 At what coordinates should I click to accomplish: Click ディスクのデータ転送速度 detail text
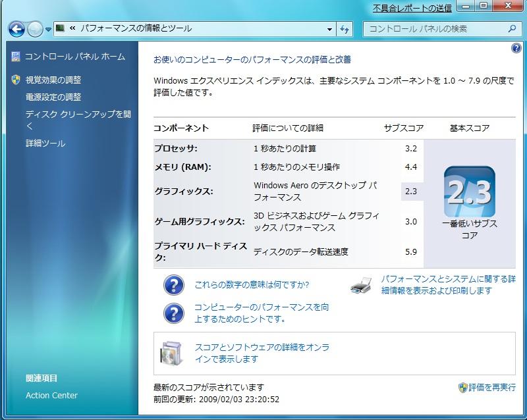tap(301, 251)
